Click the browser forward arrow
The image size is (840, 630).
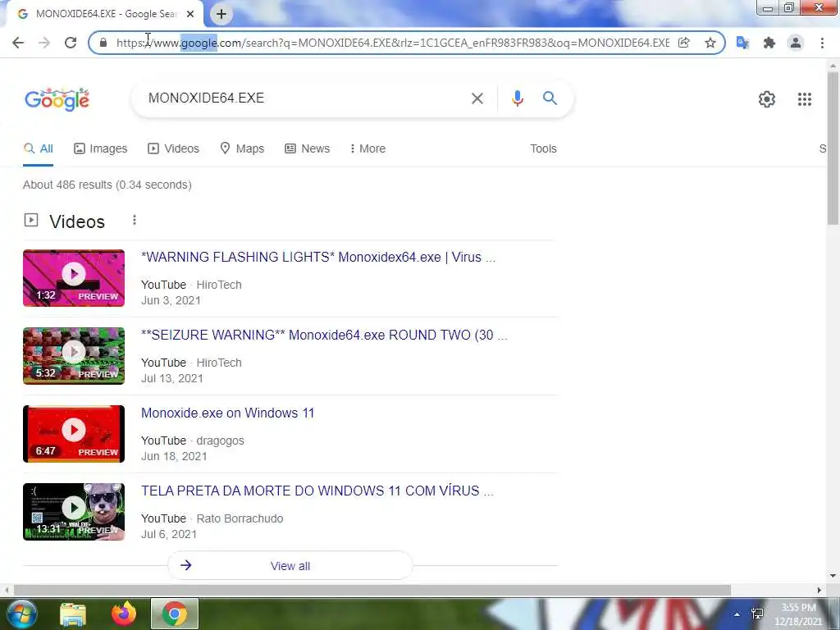pyautogui.click(x=44, y=43)
